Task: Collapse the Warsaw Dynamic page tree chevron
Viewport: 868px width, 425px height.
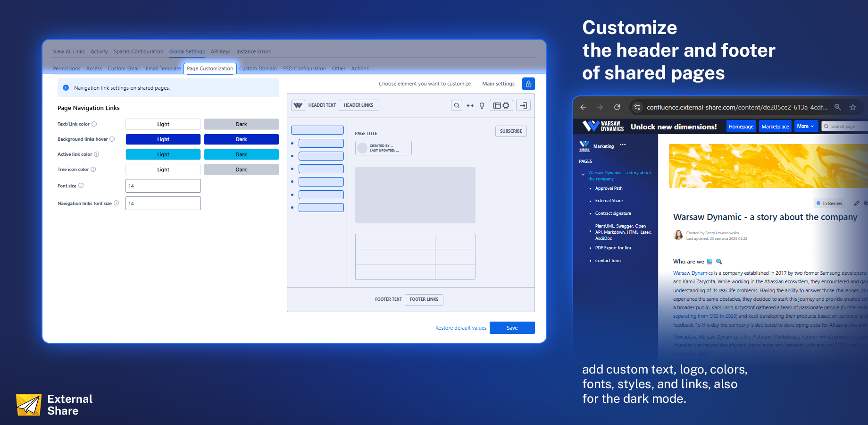Action: [583, 174]
